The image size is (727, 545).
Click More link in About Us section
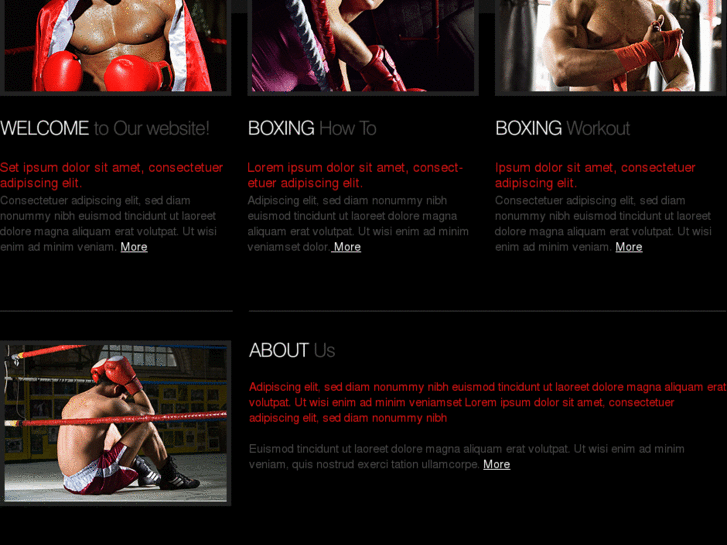point(497,464)
